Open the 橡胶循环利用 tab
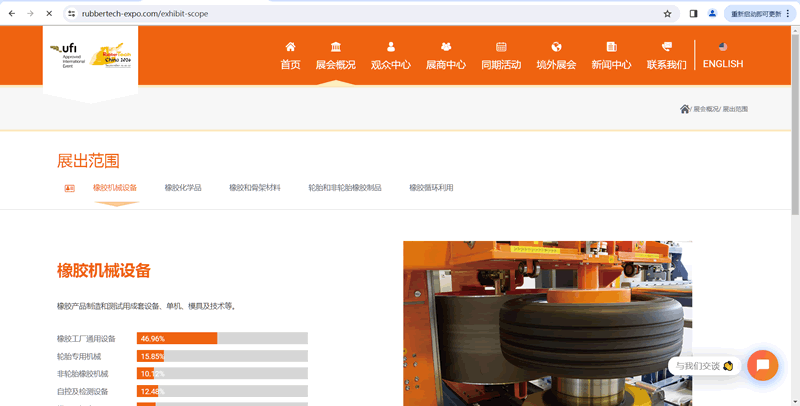The height and width of the screenshot is (406, 800). [x=431, y=188]
